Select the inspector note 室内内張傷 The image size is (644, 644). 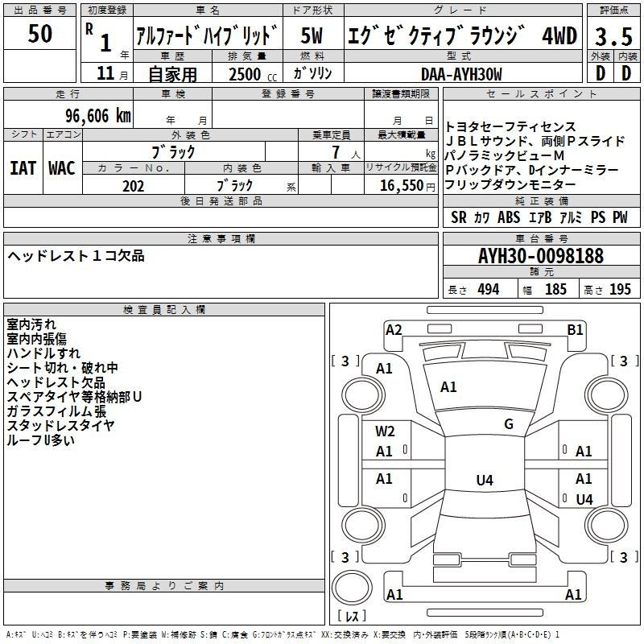pos(36,339)
